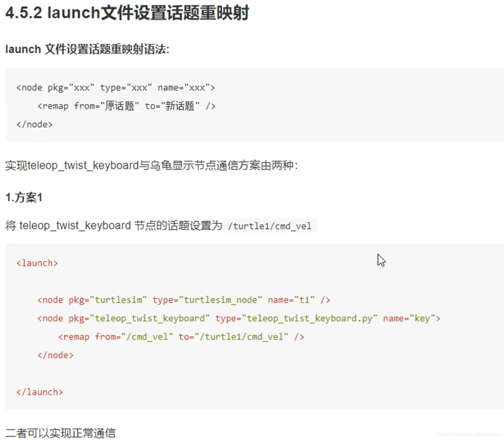Click the sentence "二者可以实现正常通信"
Screen dimensions: 504x440
[60, 433]
